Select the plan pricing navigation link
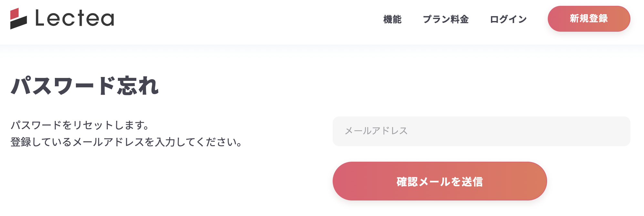Viewport: 644px width, 216px height. tap(446, 19)
